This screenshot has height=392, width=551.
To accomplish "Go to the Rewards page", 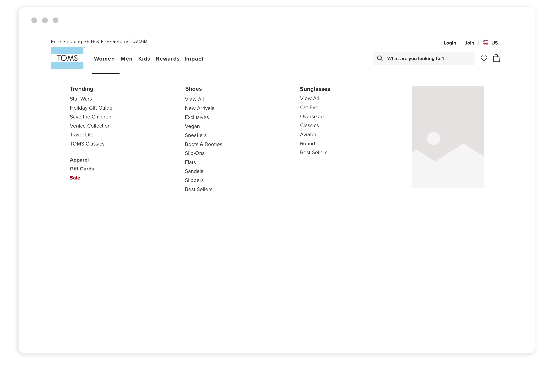I will [167, 59].
